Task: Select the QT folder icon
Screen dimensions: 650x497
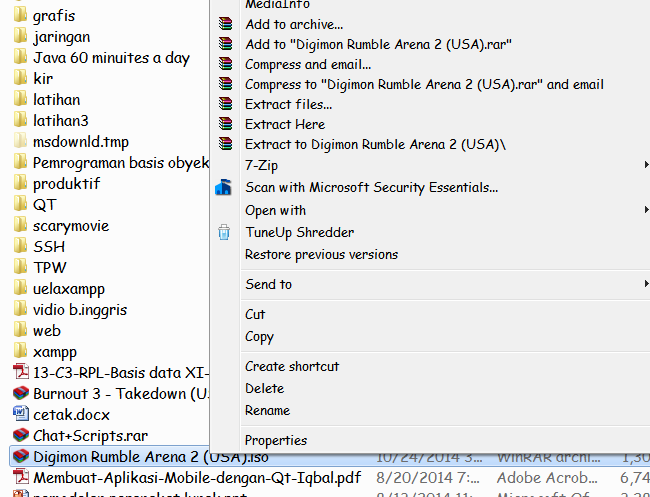Action: (20, 203)
